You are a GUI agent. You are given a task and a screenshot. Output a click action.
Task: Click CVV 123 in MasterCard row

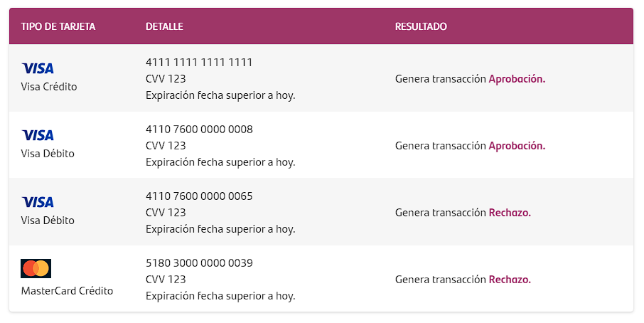[x=166, y=280]
